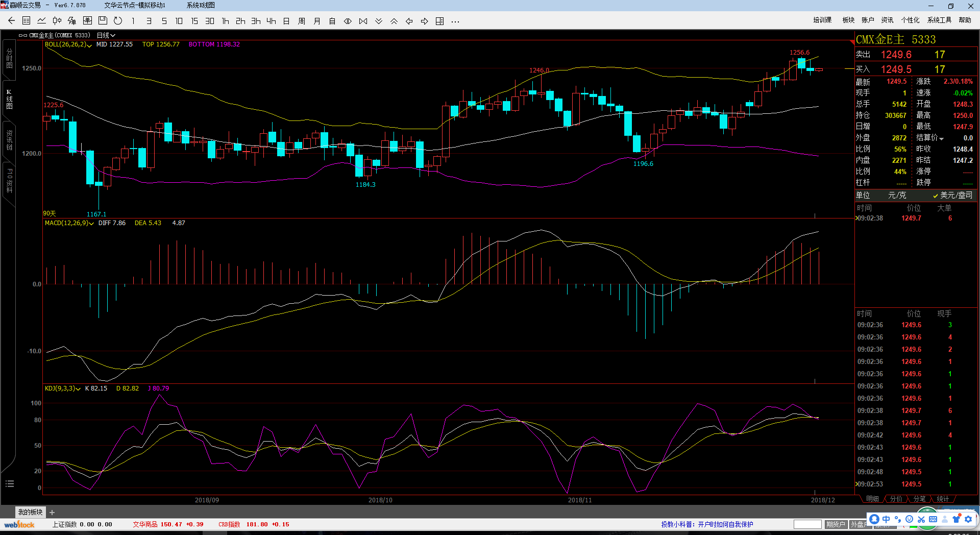This screenshot has width=980, height=535.
Task: Select the monthly (月) period
Action: coord(317,21)
